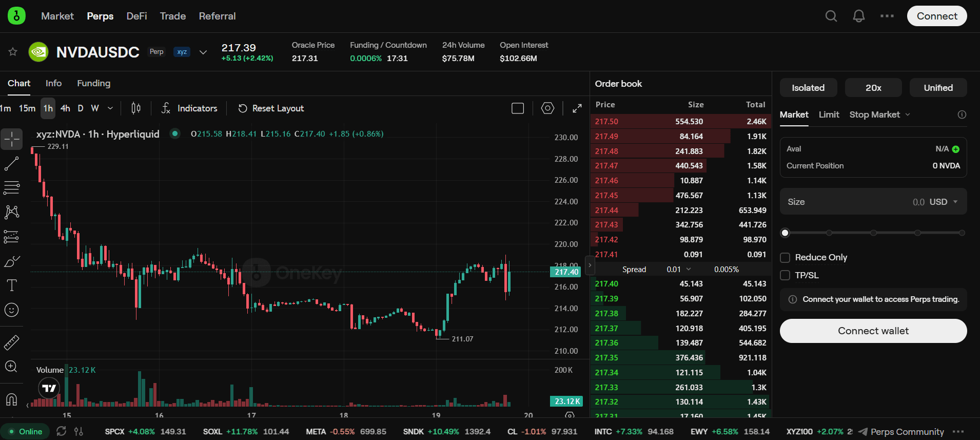
Task: Open the top-right more options menu
Action: pyautogui.click(x=887, y=16)
